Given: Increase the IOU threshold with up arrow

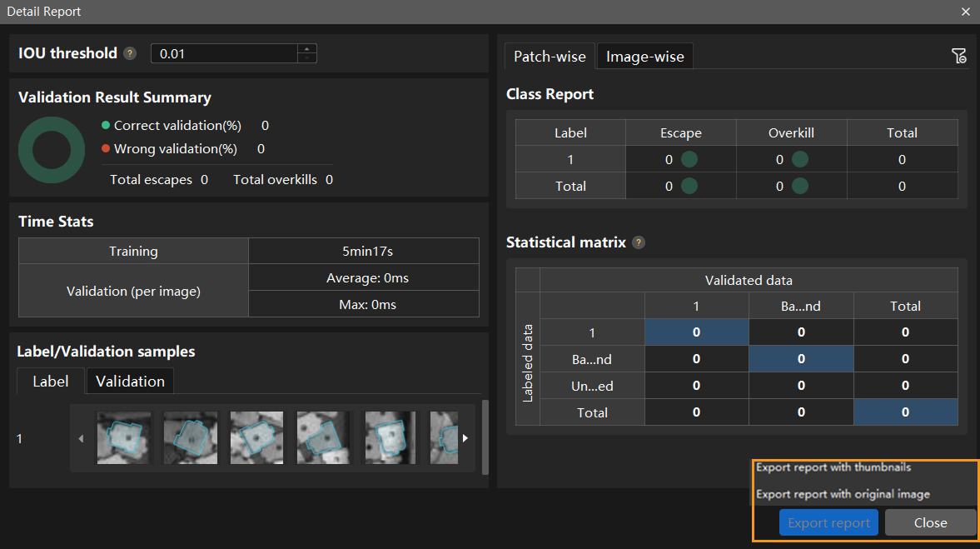Looking at the screenshot, I should tap(307, 48).
